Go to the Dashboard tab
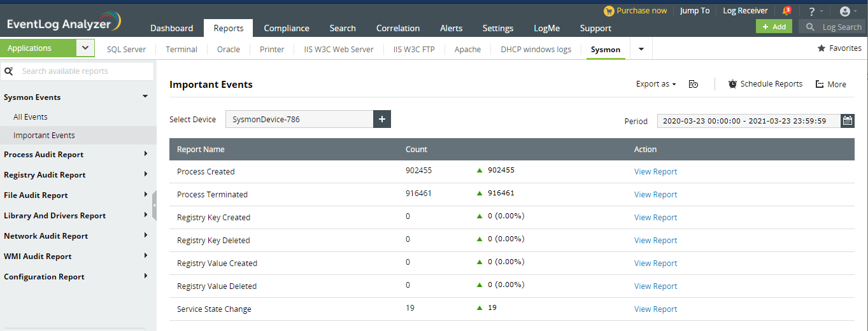868x331 pixels. [172, 28]
